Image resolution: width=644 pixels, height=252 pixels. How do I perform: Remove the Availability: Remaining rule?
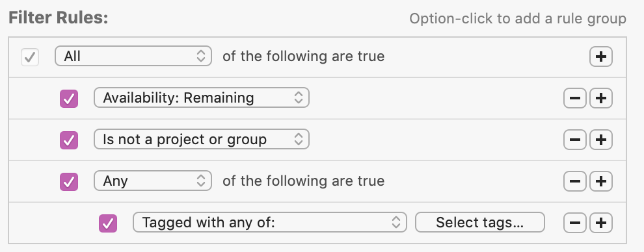574,98
